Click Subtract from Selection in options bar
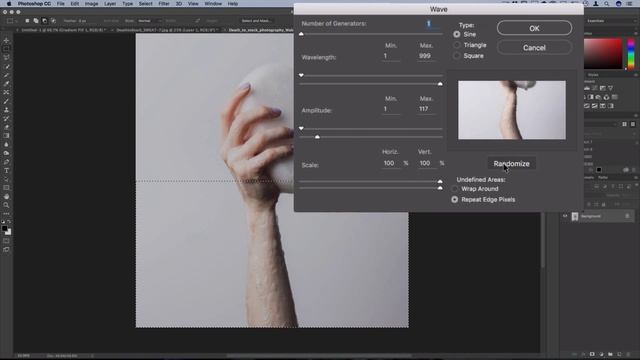The image size is (640, 360). pyautogui.click(x=44, y=21)
